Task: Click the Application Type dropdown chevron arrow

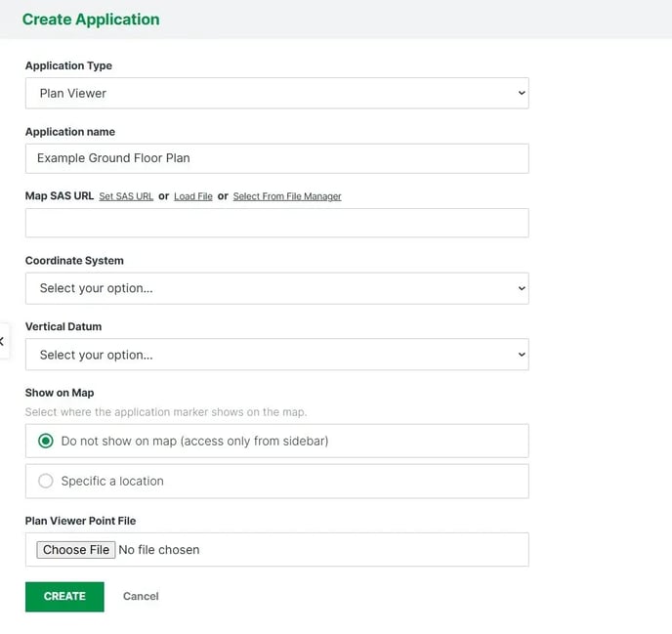Action: point(521,94)
